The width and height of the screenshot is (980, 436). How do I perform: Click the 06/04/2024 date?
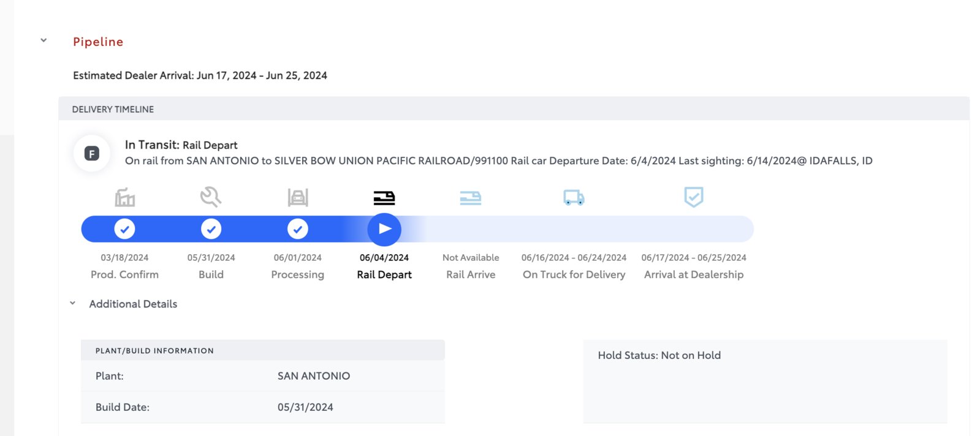[384, 258]
